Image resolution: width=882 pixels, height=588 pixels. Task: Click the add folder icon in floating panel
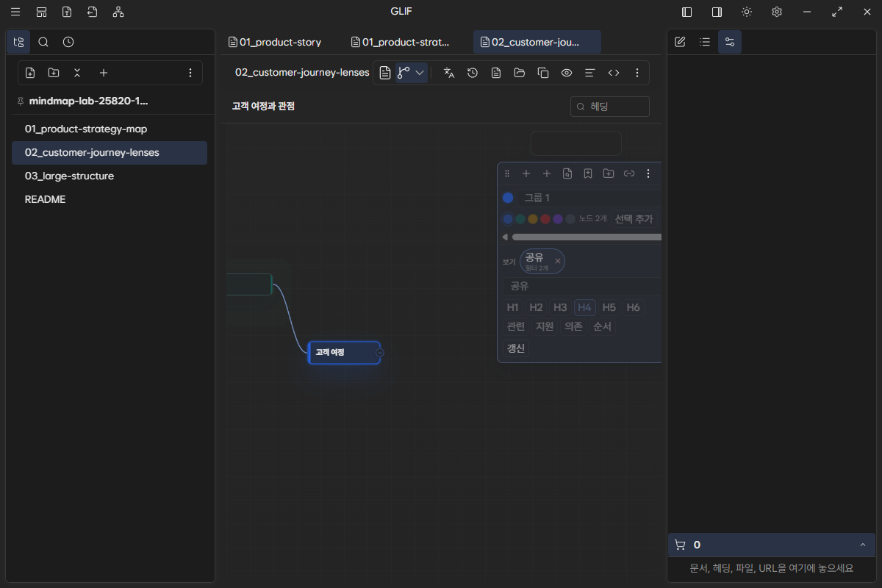coord(609,173)
